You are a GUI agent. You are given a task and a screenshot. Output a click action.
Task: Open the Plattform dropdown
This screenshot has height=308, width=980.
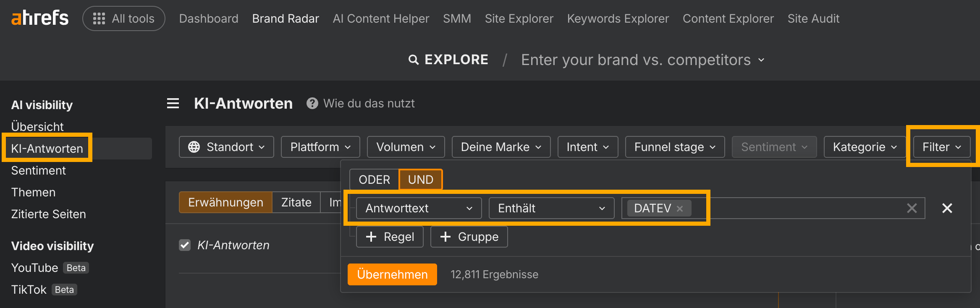320,147
